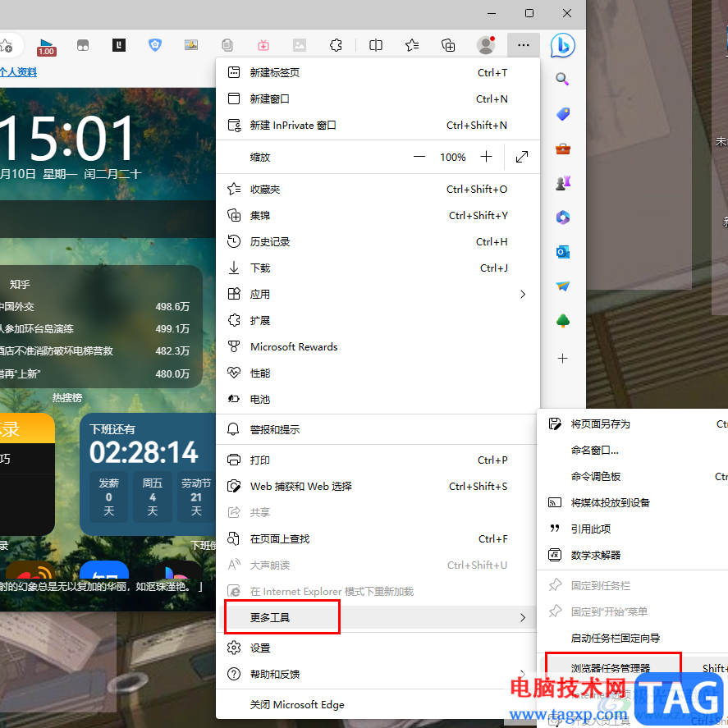
Task: Choose 命名窗口 in submenu
Action: point(634,450)
